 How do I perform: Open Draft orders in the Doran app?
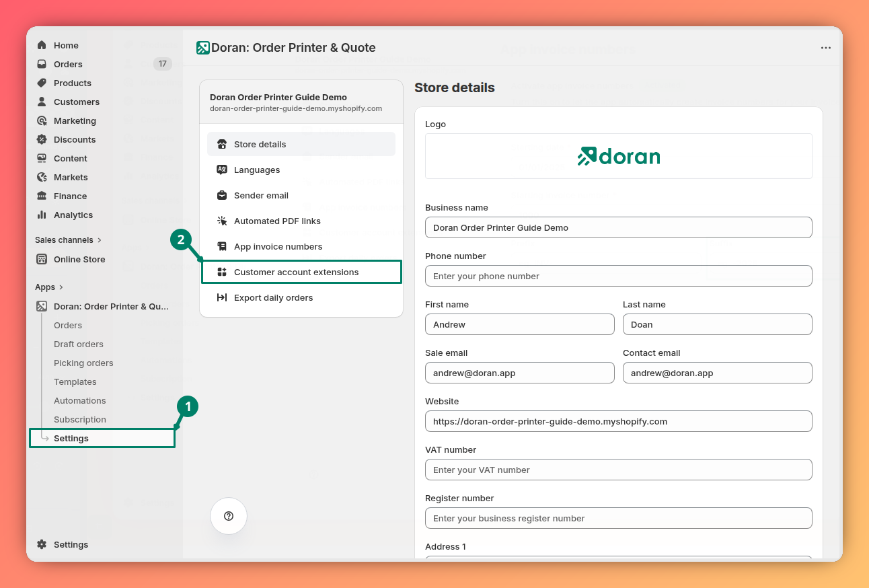click(79, 344)
